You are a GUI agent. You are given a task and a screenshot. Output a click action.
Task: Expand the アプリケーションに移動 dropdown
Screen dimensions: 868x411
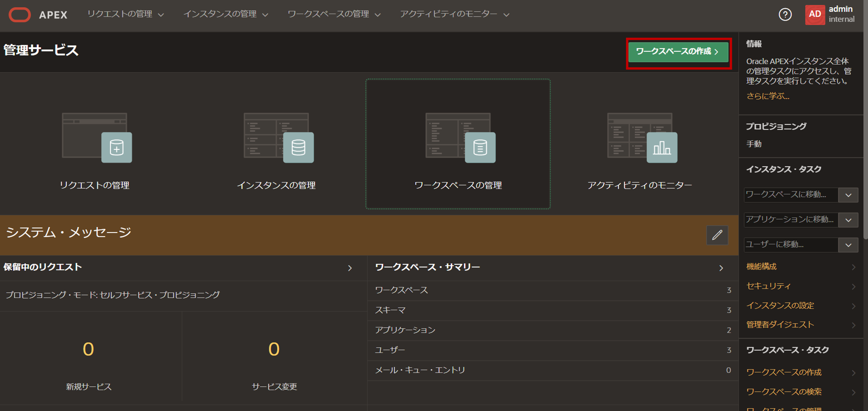[x=848, y=220]
